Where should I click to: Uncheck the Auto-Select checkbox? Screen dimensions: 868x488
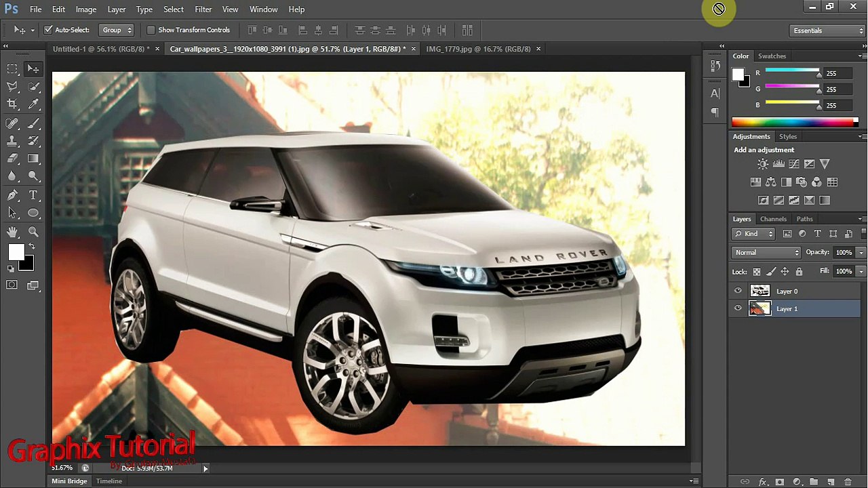[x=48, y=30]
